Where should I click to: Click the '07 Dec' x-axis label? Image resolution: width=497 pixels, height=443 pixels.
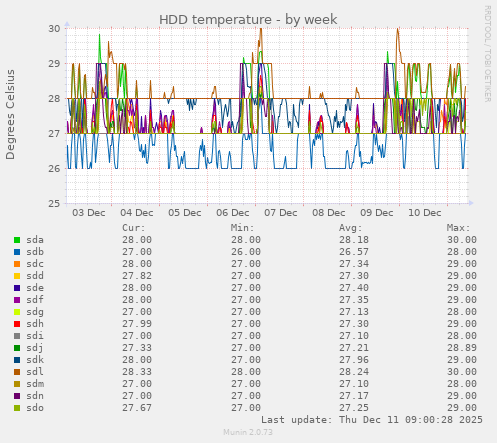281,213
